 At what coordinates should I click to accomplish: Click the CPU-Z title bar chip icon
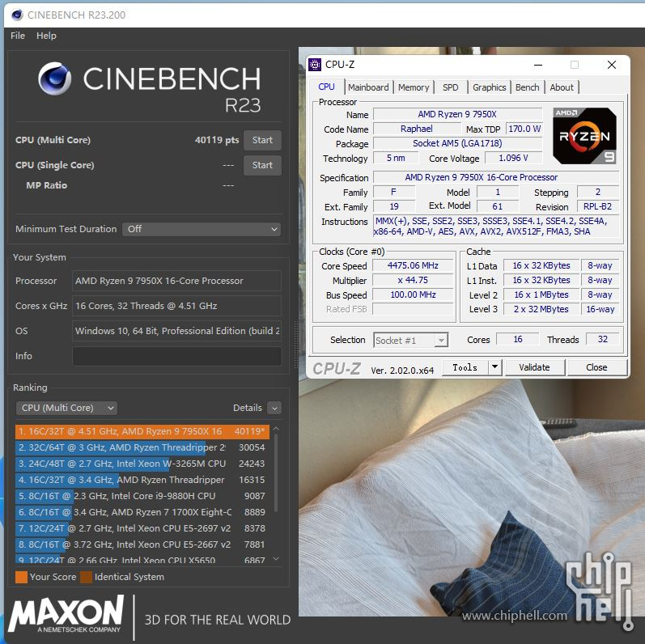pyautogui.click(x=315, y=65)
